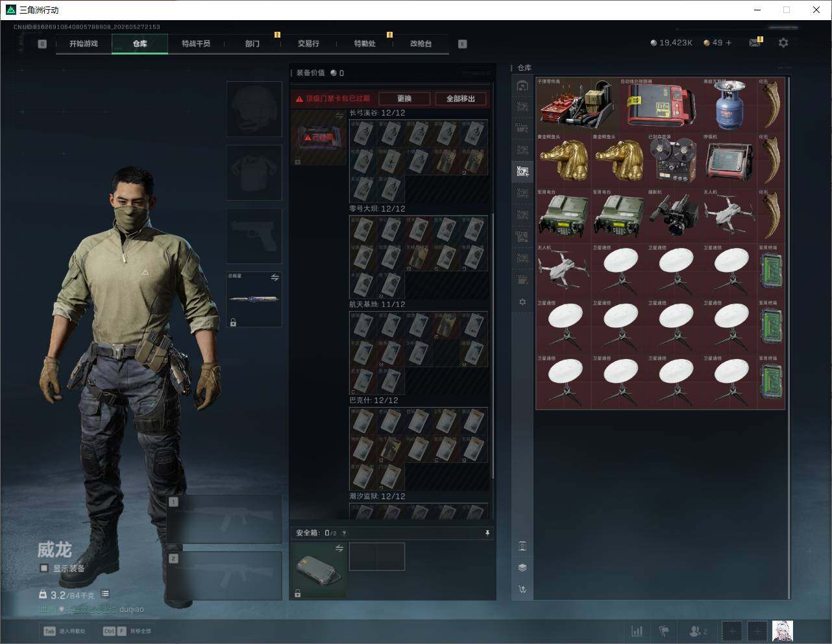
Task: Click the 更换 button
Action: coord(404,99)
